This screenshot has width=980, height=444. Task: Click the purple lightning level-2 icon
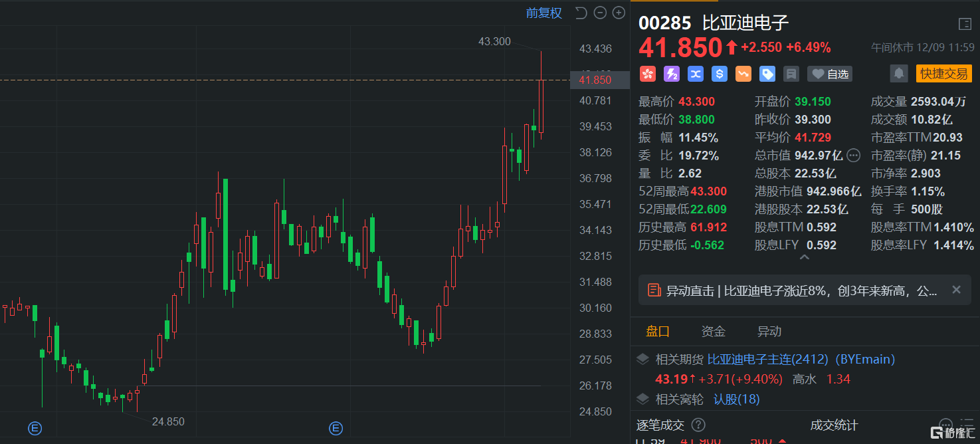pos(672,74)
